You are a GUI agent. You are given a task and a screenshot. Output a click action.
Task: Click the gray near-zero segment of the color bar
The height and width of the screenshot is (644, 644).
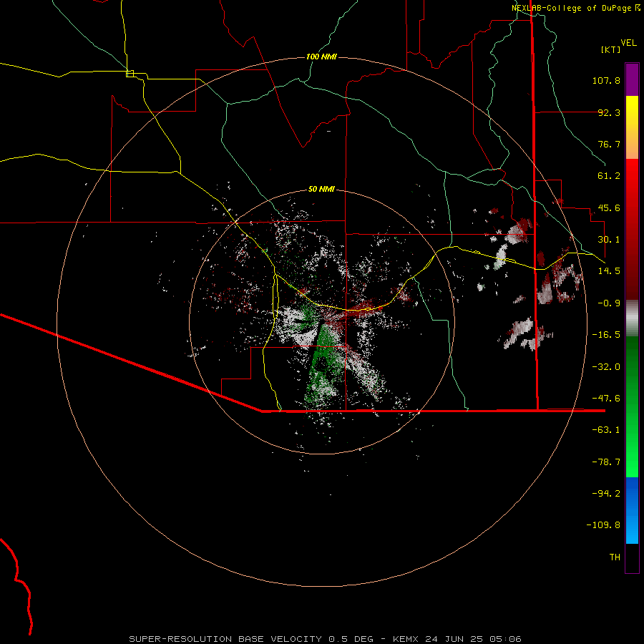tap(632, 318)
